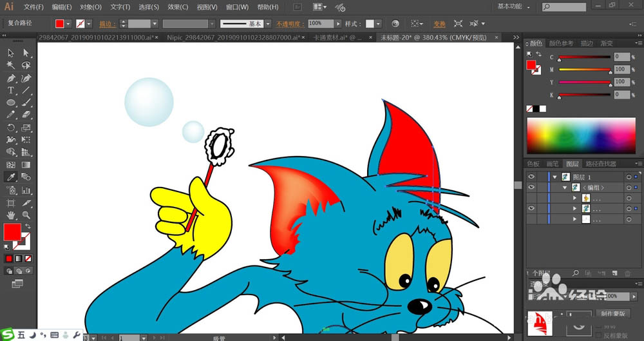Click the red Fill swatch in toolbox
This screenshot has height=341, width=644.
pyautogui.click(x=12, y=232)
